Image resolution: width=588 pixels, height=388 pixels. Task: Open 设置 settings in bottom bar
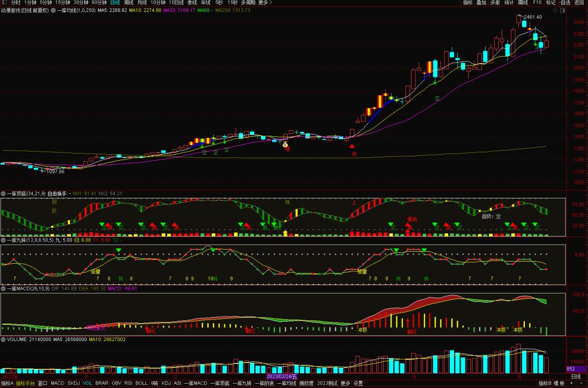pos(358,383)
